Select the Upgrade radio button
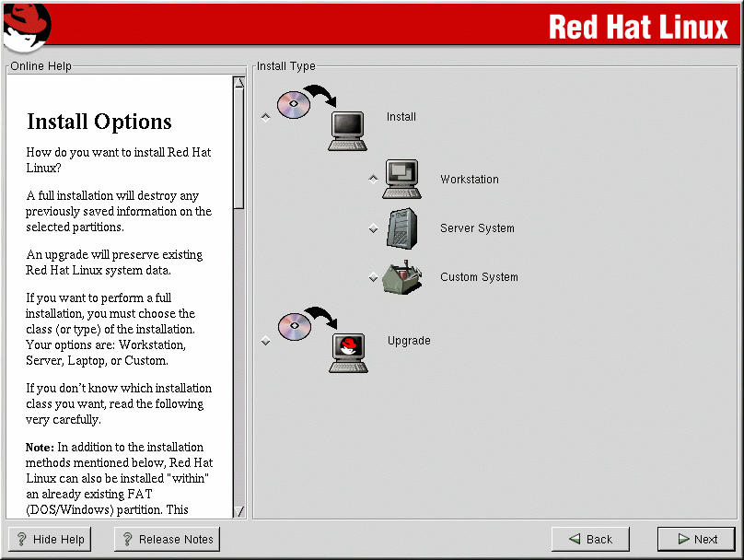The height and width of the screenshot is (560, 744). [266, 341]
